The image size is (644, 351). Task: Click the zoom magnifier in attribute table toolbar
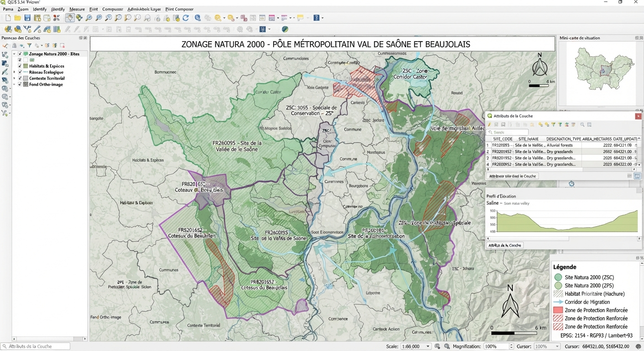point(582,125)
